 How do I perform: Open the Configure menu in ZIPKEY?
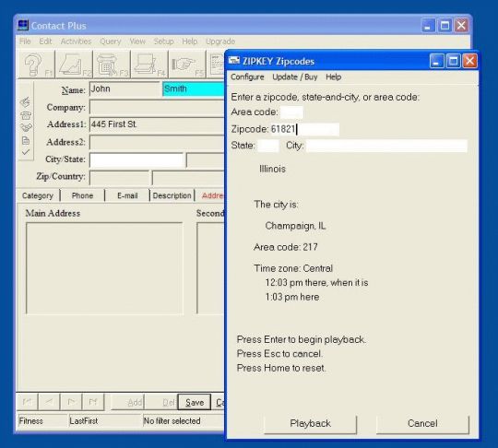point(247,77)
